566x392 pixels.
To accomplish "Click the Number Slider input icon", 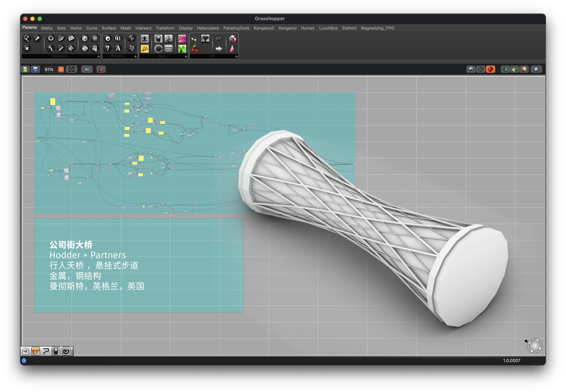I will (x=144, y=39).
